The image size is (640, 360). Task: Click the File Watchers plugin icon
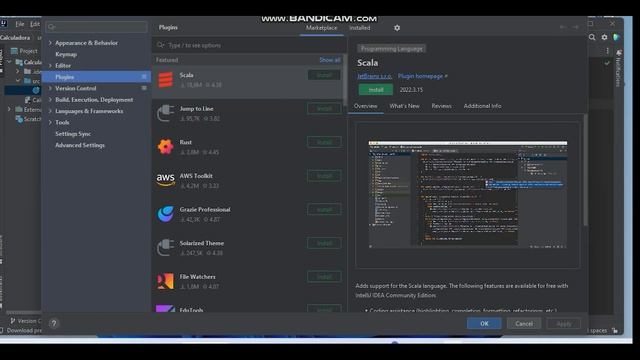coord(165,281)
